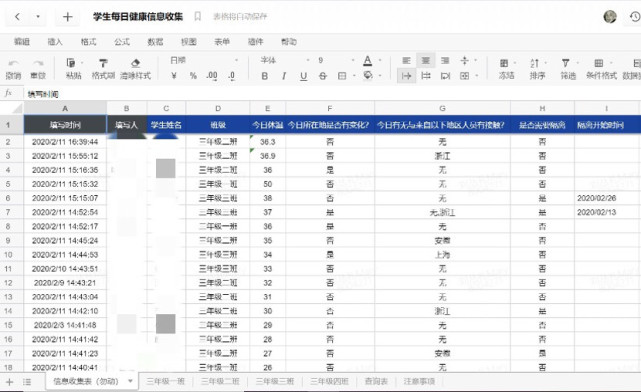Increase decimal places (.00)

pyautogui.click(x=212, y=76)
